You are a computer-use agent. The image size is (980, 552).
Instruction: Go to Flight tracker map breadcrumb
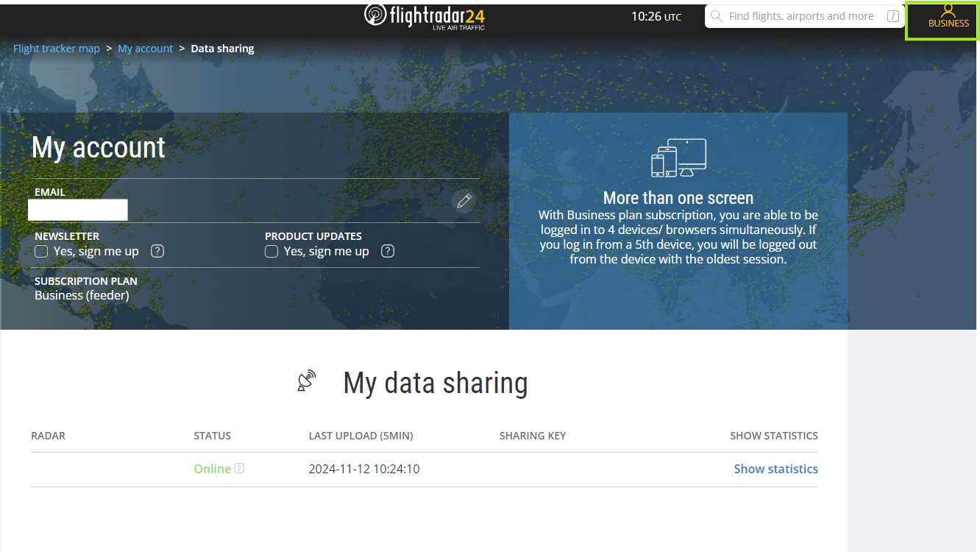[x=57, y=49]
